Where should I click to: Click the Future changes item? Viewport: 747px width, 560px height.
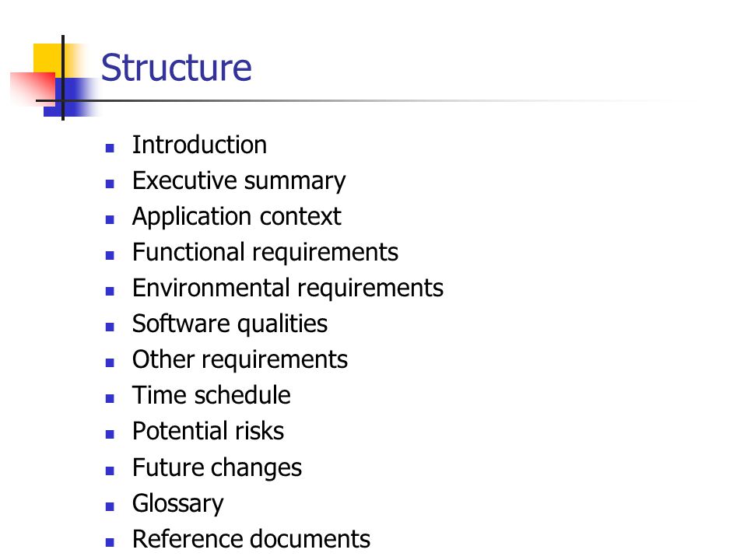coord(217,468)
